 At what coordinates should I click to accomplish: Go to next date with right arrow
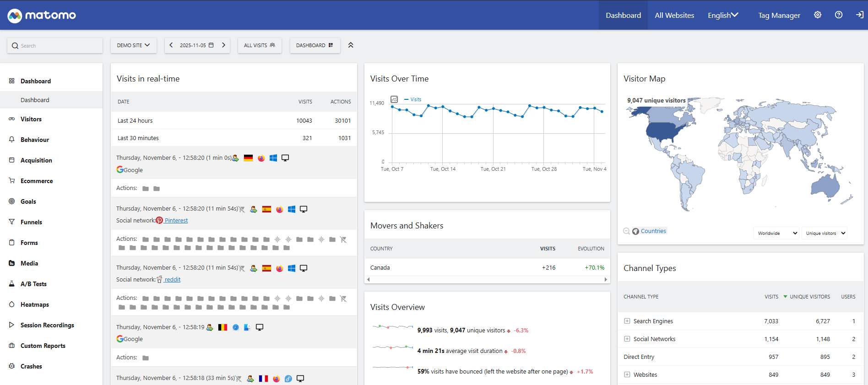(223, 45)
